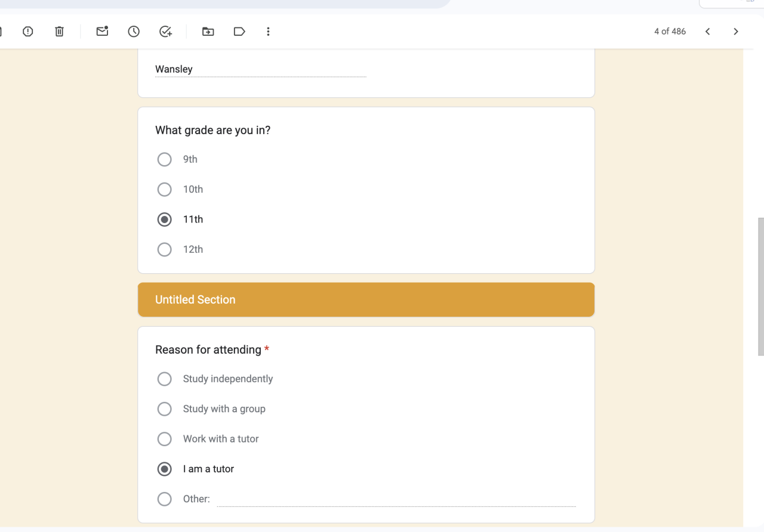This screenshot has width=764, height=532.
Task: Click the page vertical scrollbar
Action: (760, 286)
